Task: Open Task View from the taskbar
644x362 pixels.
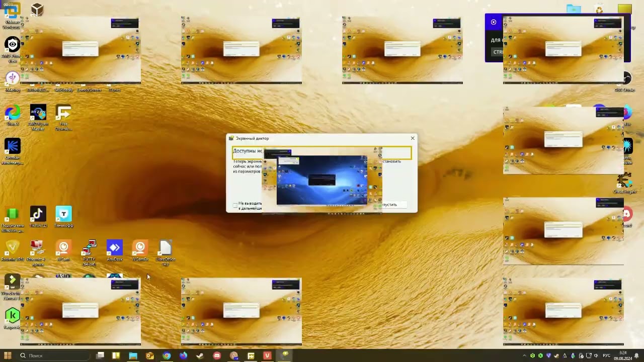Action: [x=100, y=355]
